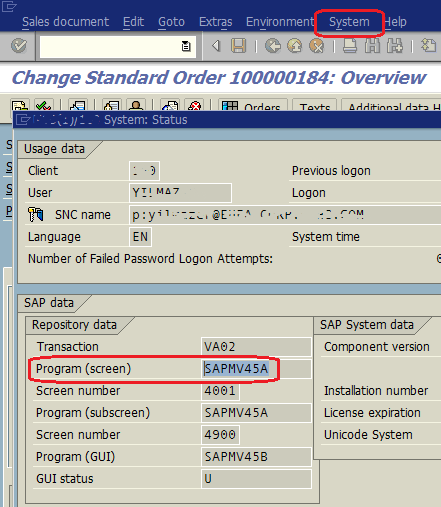441x507 pixels.
Task: Click the window menu icon in the top-left corner
Action: tap(9, 6)
